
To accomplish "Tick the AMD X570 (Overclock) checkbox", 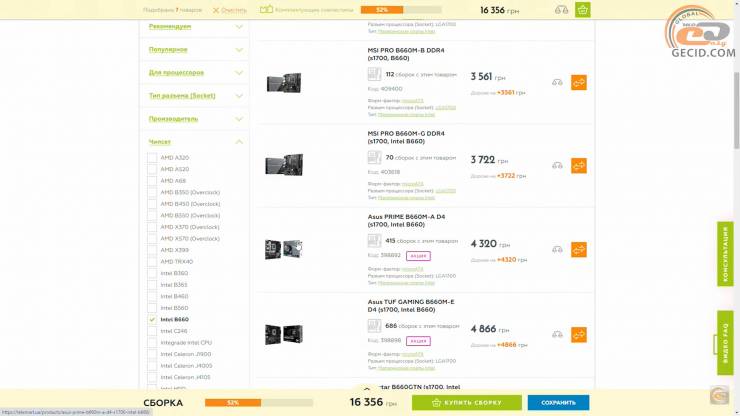I will [152, 238].
